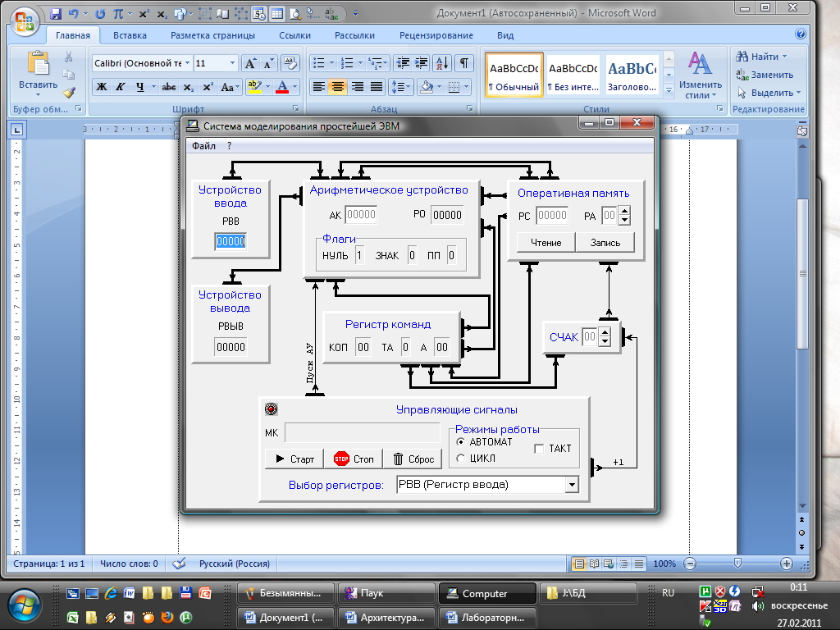This screenshot has width=840, height=630.
Task: Switch to Print Layout view in status bar
Action: [x=579, y=564]
